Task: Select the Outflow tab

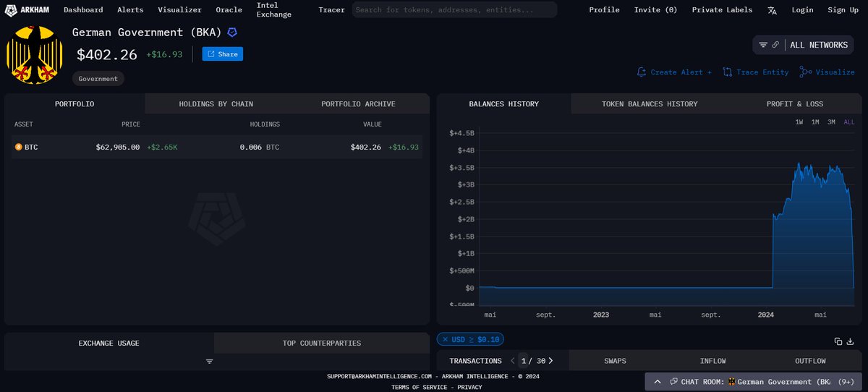Action: [810, 361]
